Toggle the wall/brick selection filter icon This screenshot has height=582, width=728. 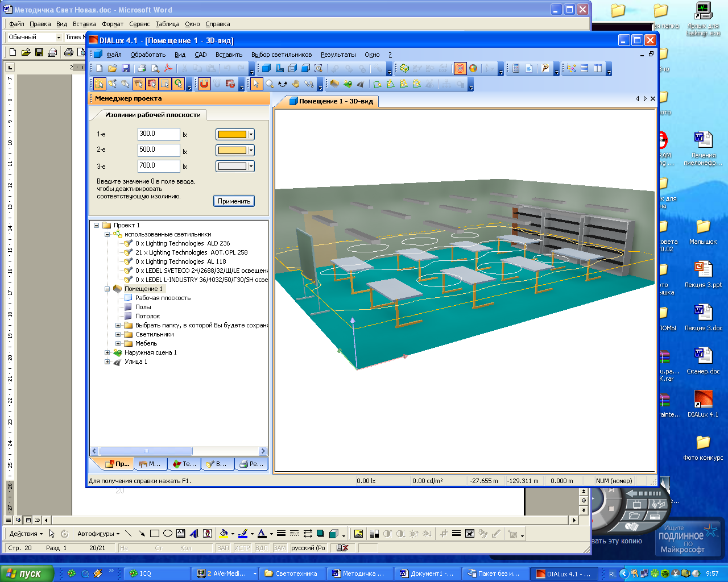coord(152,84)
